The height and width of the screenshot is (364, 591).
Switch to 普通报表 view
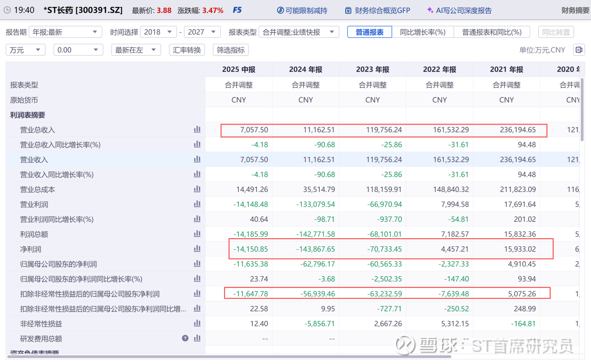coord(369,32)
